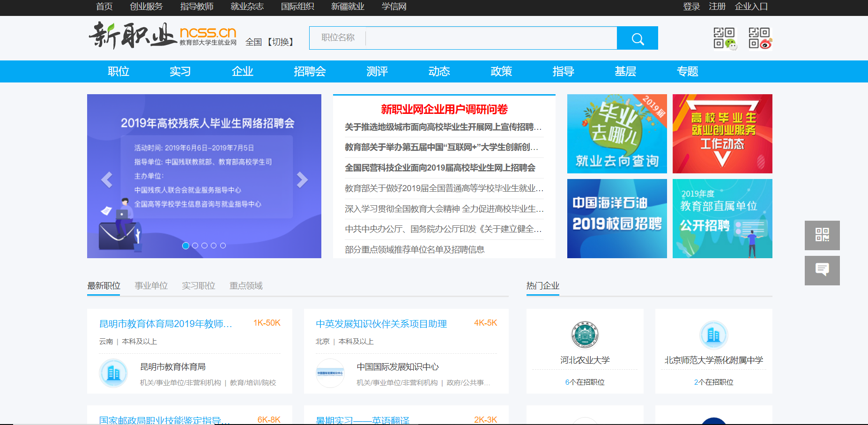Select the 重点领域 tab

pos(246,286)
